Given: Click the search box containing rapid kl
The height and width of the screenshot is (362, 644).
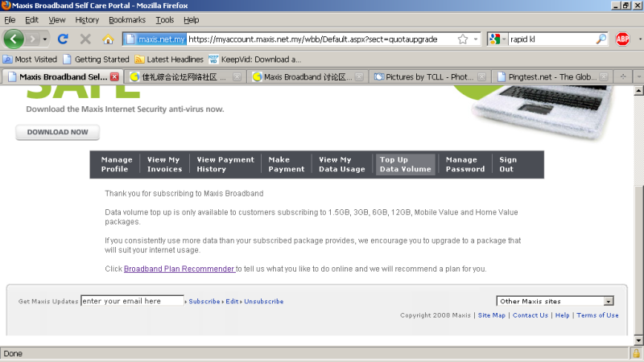Looking at the screenshot, I should click(551, 39).
